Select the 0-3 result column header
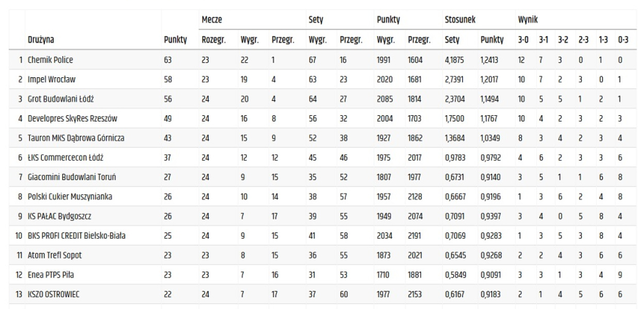 pos(623,39)
